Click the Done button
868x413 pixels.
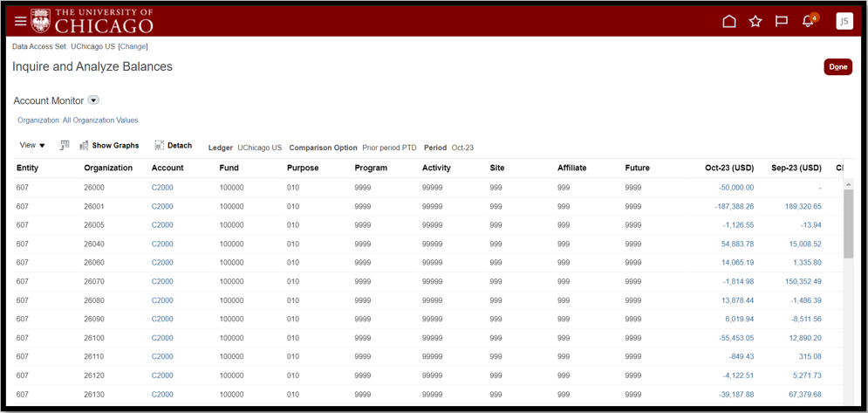838,66
